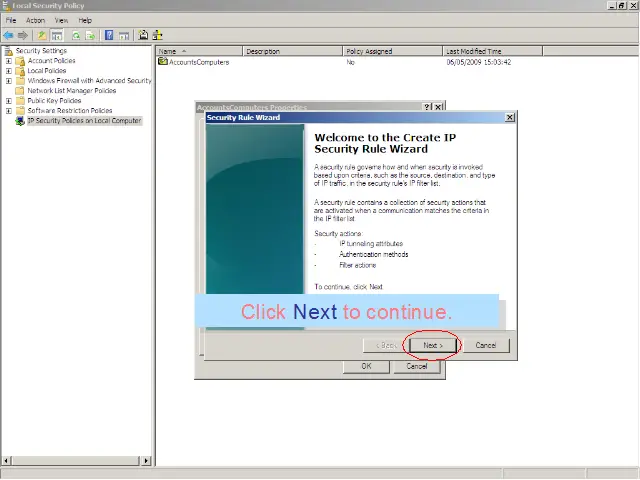Cancel the Security Rule Wizard
The height and width of the screenshot is (480, 640).
click(x=486, y=345)
